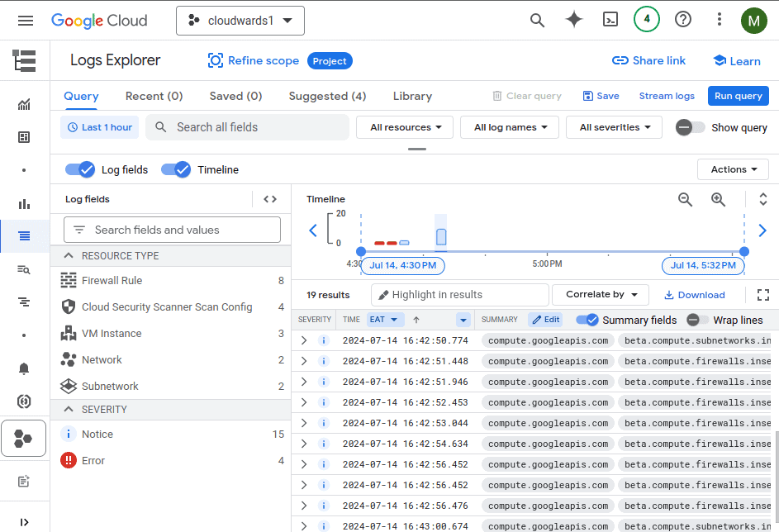Open the three-dot settings menu in the header
779x532 pixels.
(719, 19)
